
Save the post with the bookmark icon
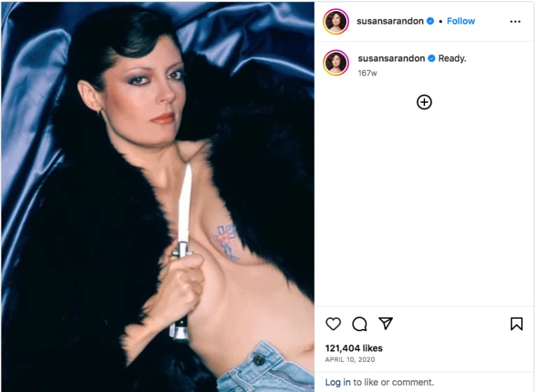coord(516,324)
